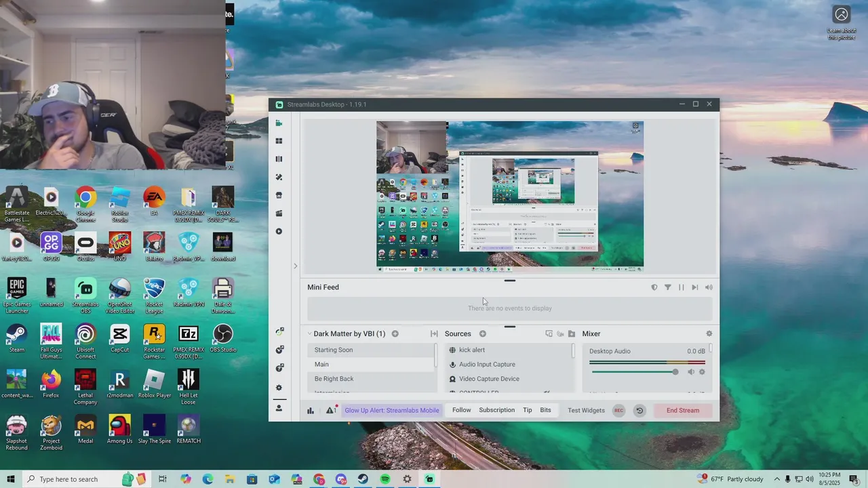Select the Audio Input Capture source
868x488 pixels.
point(509,364)
